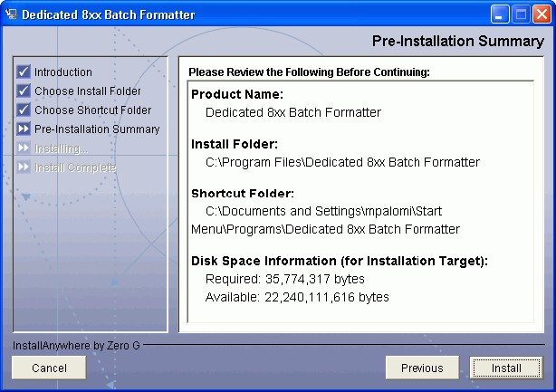The height and width of the screenshot is (392, 556).
Task: Click the Choose Install Folder checkmark icon
Action: (24, 91)
